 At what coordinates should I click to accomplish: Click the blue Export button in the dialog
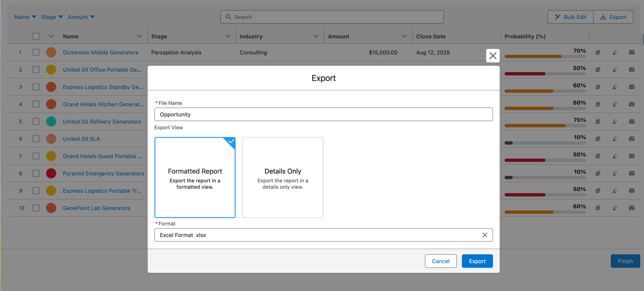(477, 261)
